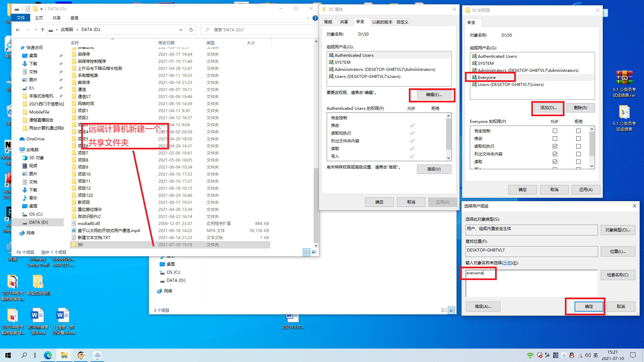Open the recent locations dropdown by the navigation arrows

(36, 30)
